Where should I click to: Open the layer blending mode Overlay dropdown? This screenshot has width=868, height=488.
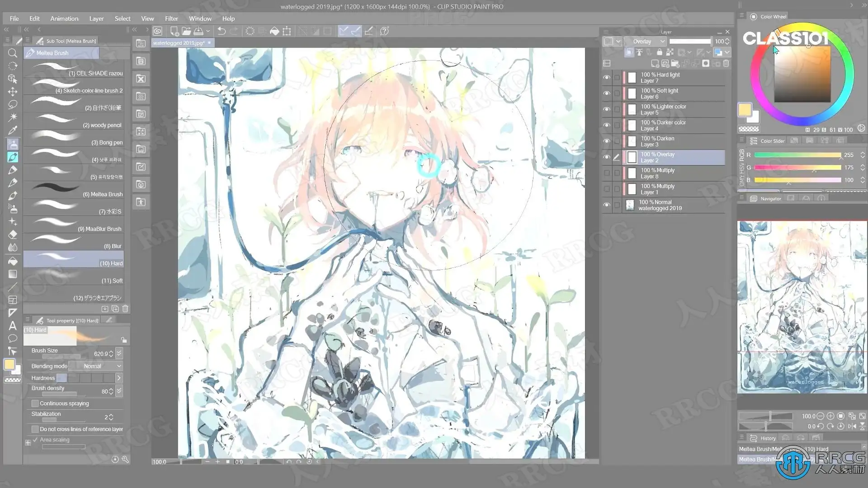pos(645,41)
